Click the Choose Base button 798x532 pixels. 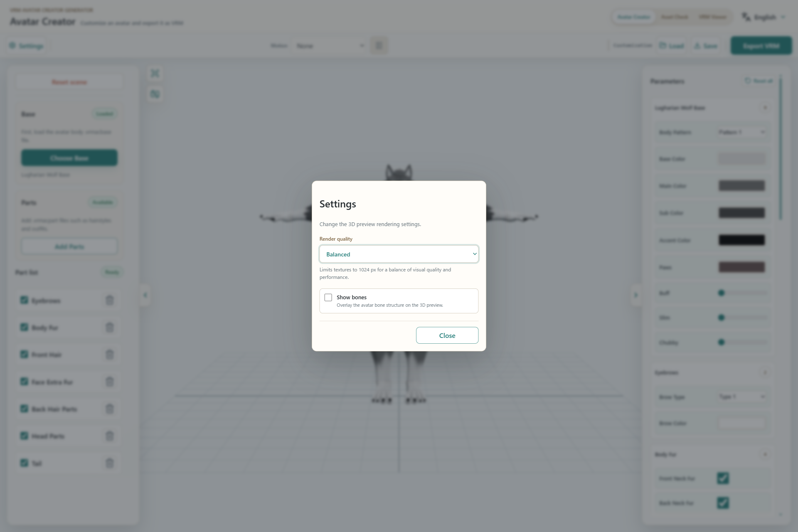click(x=69, y=158)
